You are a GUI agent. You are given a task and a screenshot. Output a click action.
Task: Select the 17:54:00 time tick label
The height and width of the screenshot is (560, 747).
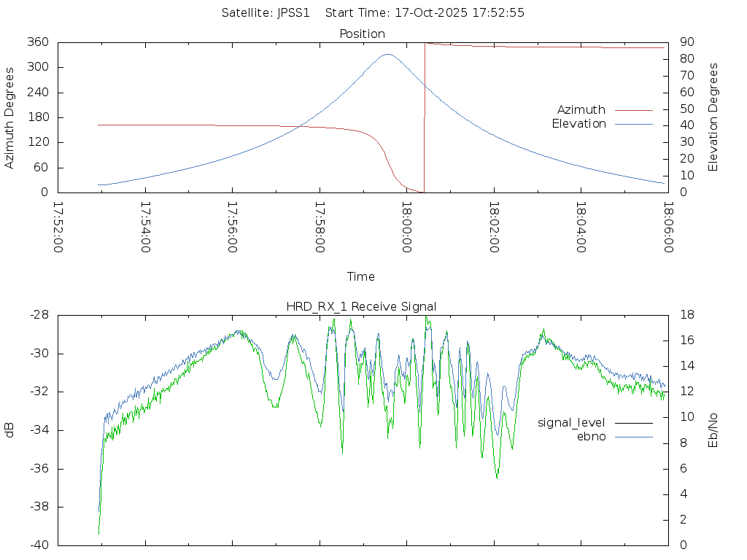pos(145,227)
